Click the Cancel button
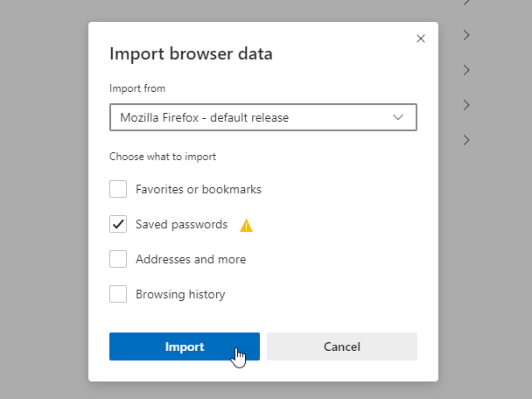The image size is (532, 399). tap(342, 347)
